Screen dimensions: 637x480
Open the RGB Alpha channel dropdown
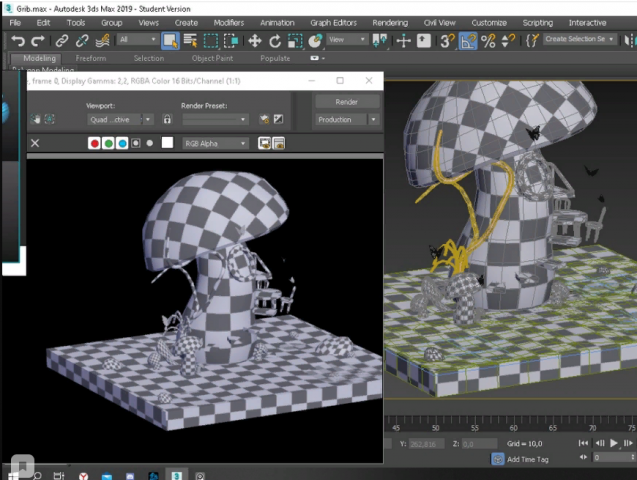[215, 143]
